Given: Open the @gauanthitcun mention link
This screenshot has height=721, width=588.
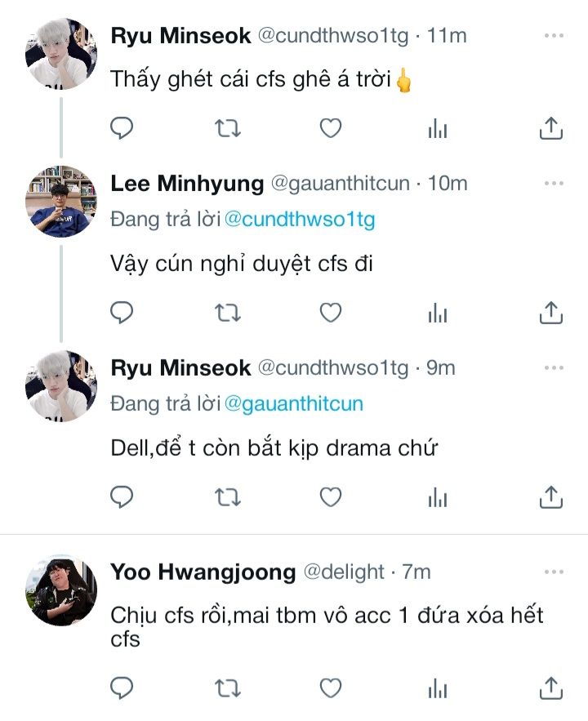Looking at the screenshot, I should pos(294,403).
